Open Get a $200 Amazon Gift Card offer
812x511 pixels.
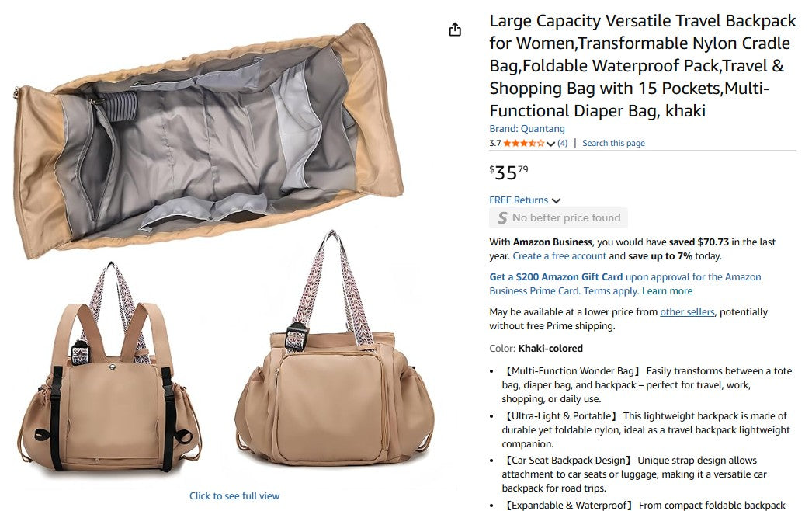[x=556, y=276]
